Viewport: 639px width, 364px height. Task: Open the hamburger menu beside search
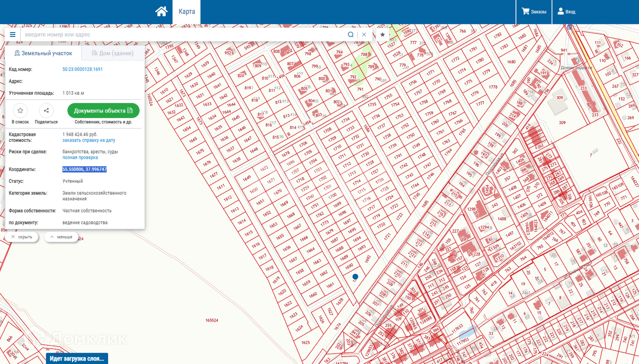[13, 34]
